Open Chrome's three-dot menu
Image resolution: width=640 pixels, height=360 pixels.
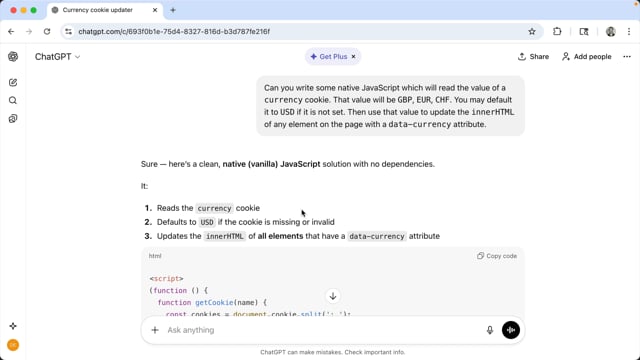(629, 31)
